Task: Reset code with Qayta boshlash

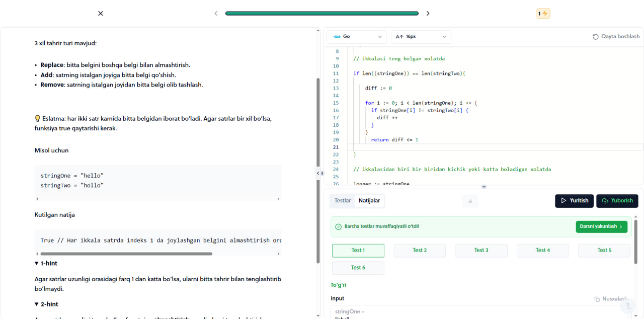Action: 616,37
